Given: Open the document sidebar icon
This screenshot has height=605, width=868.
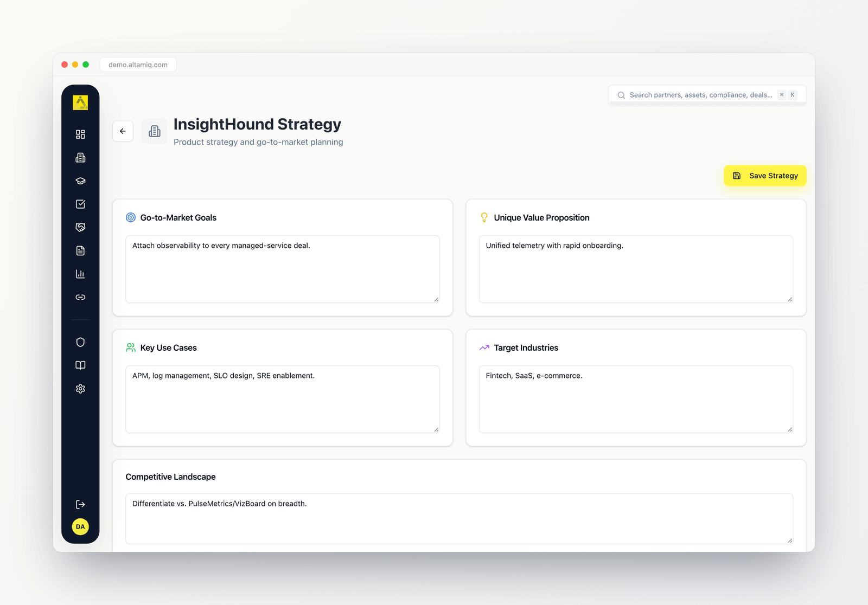Looking at the screenshot, I should [80, 250].
